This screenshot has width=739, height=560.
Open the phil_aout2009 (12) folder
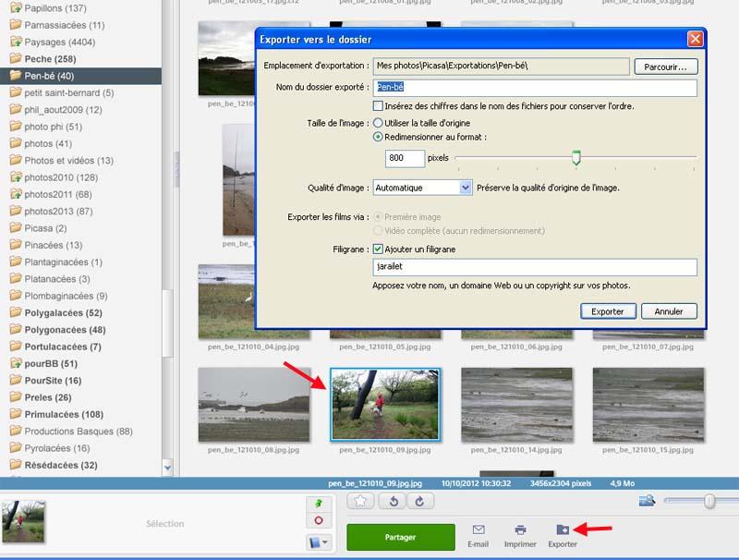point(63,109)
